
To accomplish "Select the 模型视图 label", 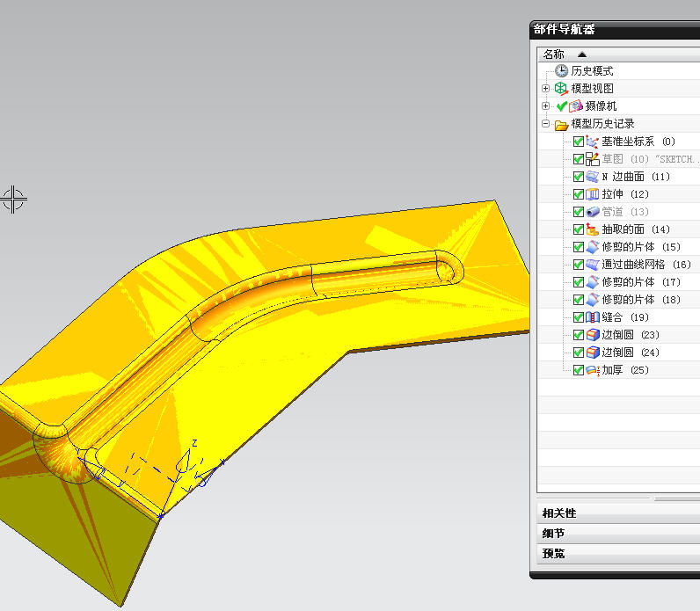I will click(x=592, y=89).
